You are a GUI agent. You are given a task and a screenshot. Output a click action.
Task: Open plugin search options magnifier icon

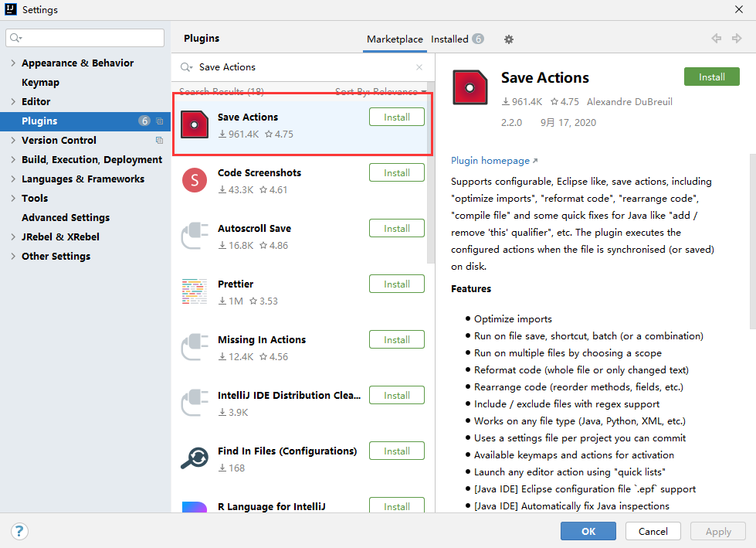click(x=186, y=67)
